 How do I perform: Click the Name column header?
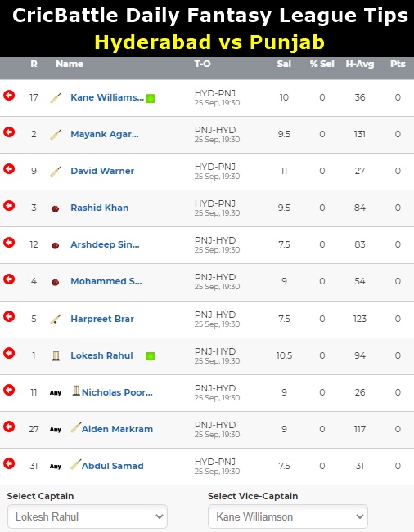[x=70, y=64]
